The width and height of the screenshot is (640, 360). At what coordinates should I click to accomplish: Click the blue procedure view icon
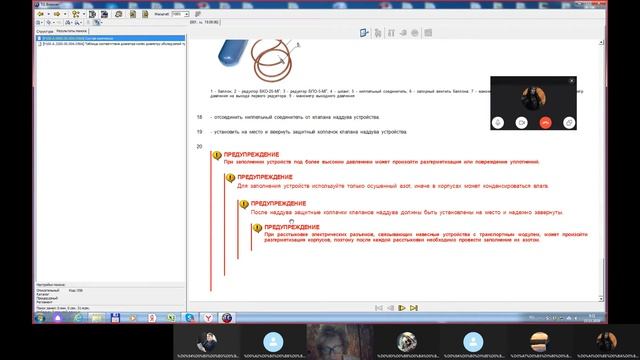point(364,33)
